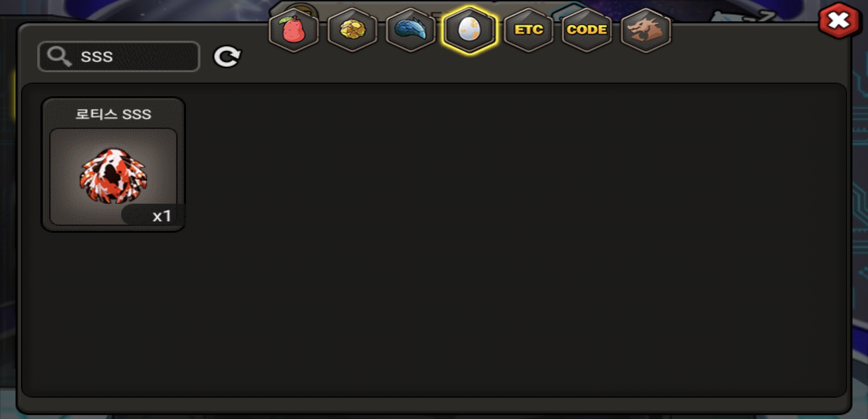Reset search with the circular arrow icon
Image resolution: width=868 pixels, height=419 pixels.
227,57
